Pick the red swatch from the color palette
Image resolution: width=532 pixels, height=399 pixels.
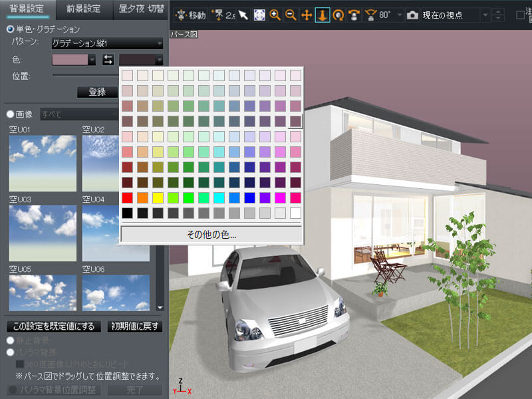(x=128, y=197)
